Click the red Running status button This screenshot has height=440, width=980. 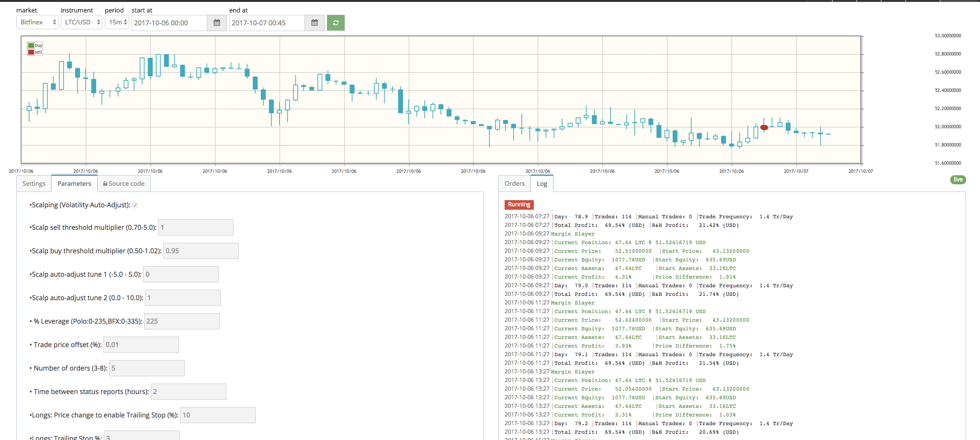tap(519, 204)
